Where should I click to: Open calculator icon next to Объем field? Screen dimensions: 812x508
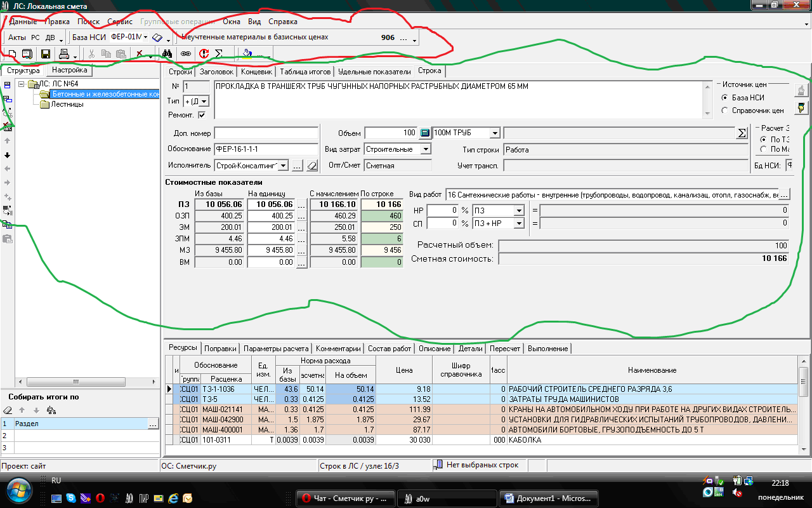tap(424, 133)
